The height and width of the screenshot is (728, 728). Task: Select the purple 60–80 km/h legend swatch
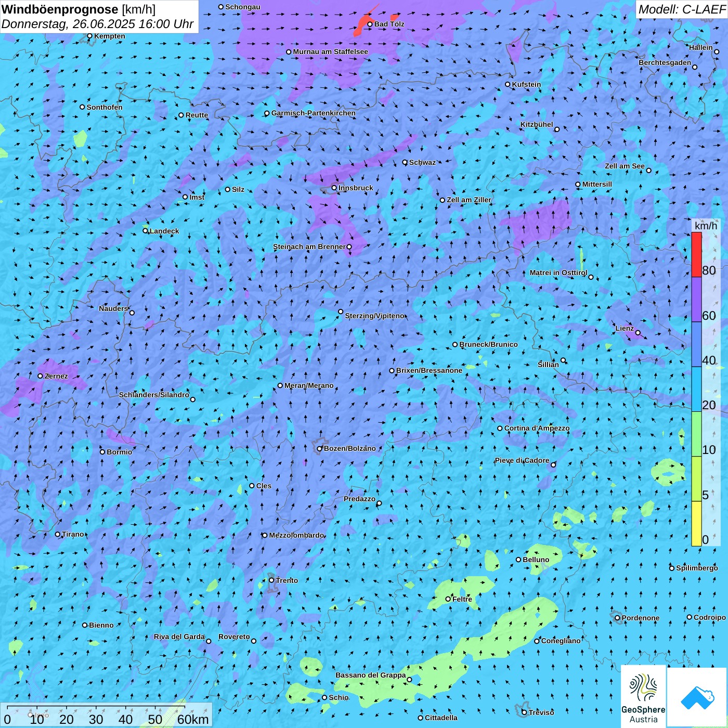coord(696,300)
